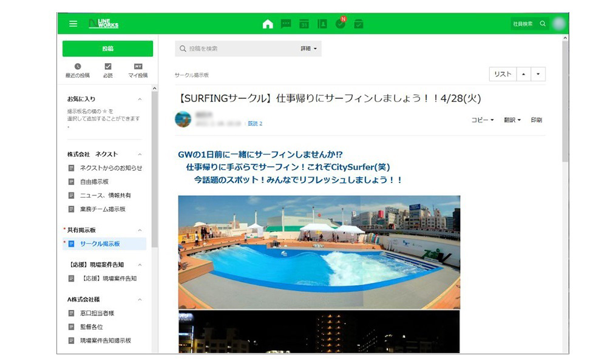Collapse the 株式会社 ネクスト section

(140, 155)
